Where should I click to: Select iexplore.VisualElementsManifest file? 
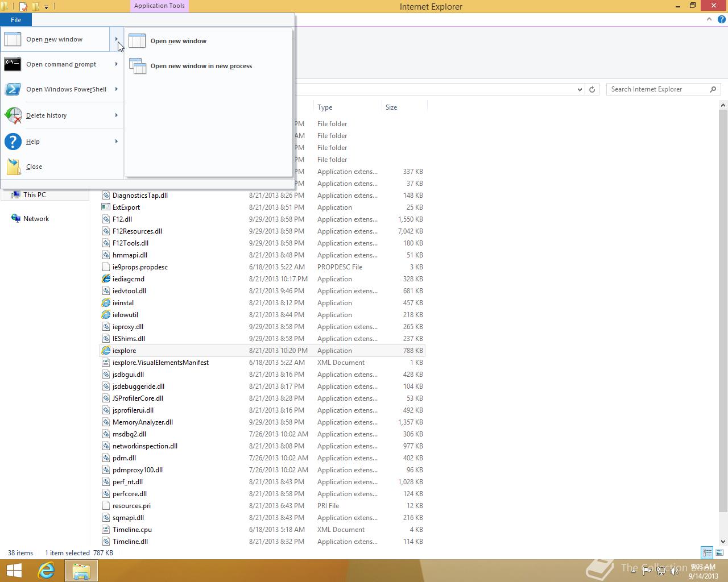coord(160,363)
